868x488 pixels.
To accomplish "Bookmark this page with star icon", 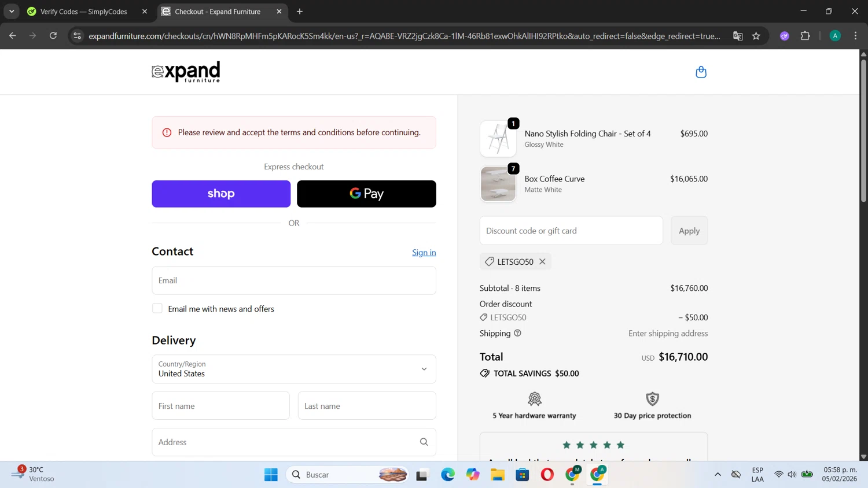I will click(756, 36).
